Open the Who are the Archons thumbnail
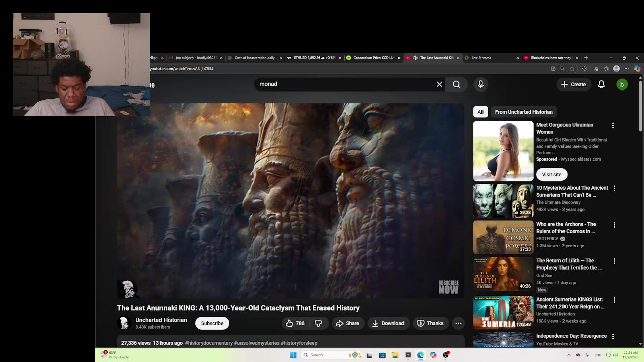The image size is (644, 362). click(503, 237)
